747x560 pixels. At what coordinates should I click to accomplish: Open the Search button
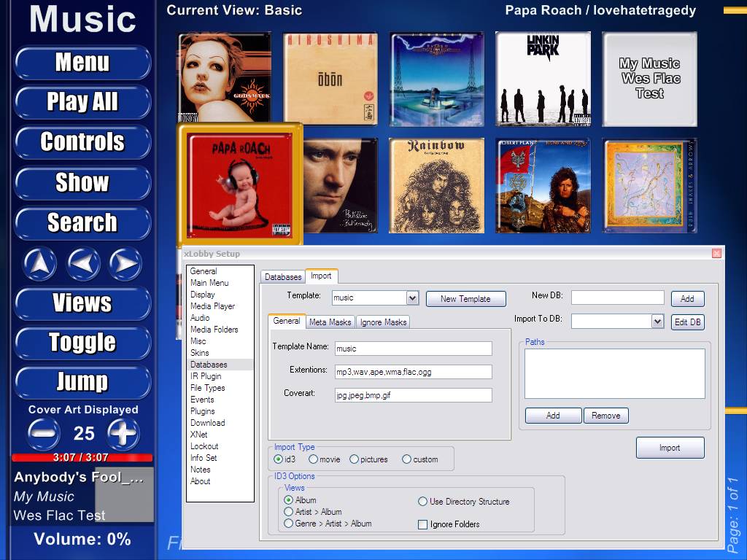82,222
